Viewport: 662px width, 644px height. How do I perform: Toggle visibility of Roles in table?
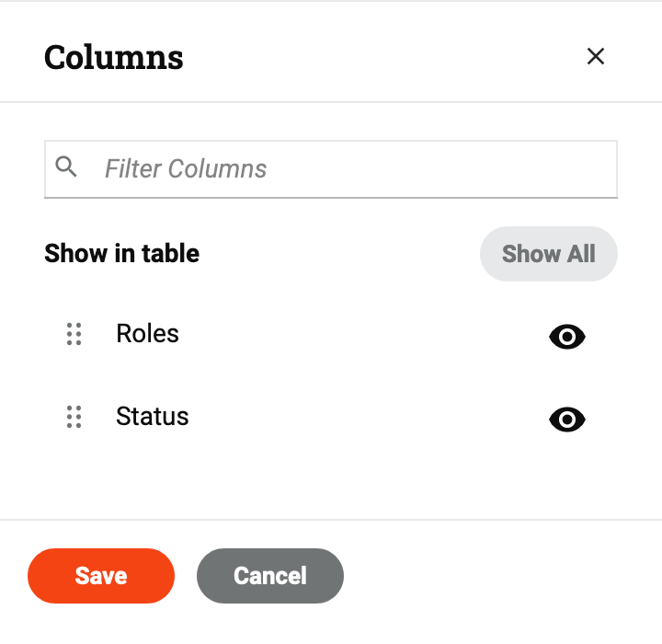tap(567, 337)
